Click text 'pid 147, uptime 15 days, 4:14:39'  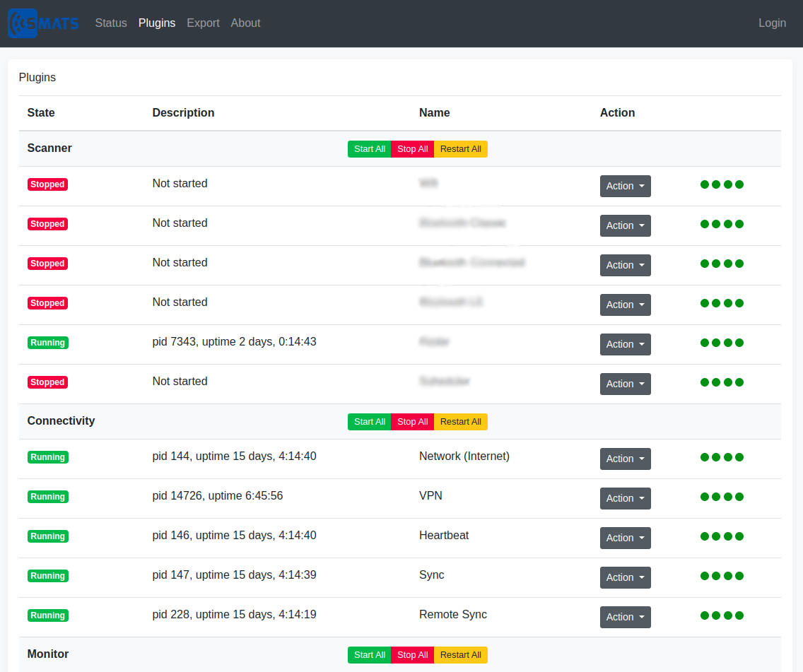(x=234, y=574)
